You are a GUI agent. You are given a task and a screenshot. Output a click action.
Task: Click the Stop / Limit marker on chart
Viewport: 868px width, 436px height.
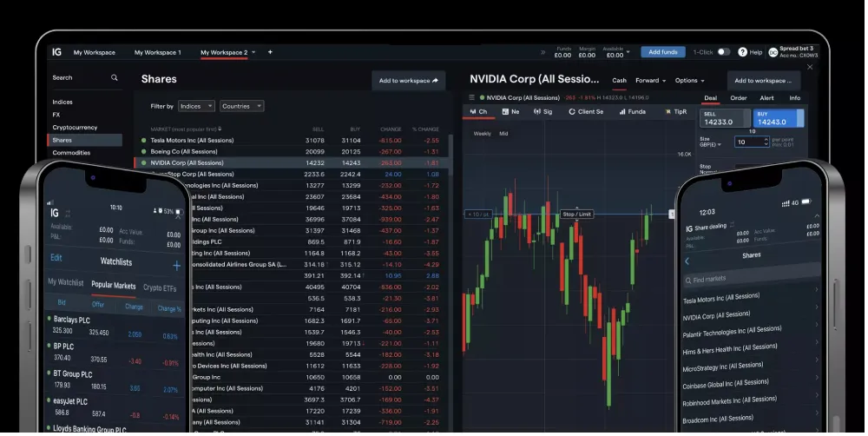tap(577, 214)
